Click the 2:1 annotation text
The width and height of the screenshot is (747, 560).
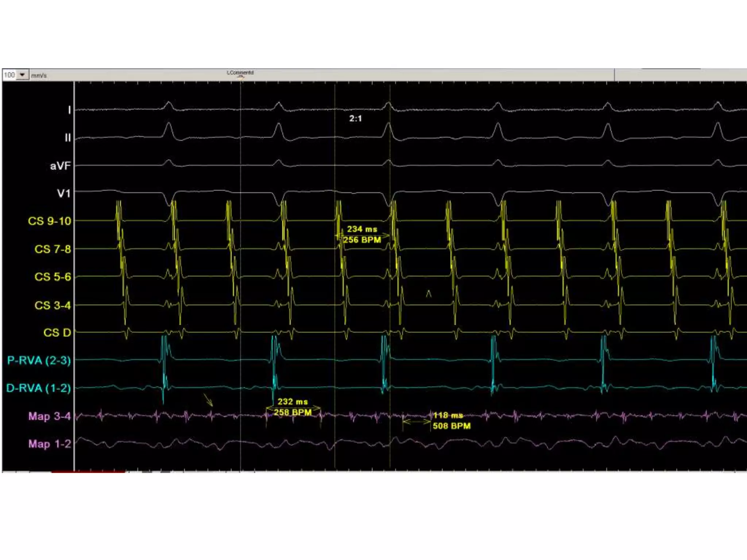(x=355, y=118)
